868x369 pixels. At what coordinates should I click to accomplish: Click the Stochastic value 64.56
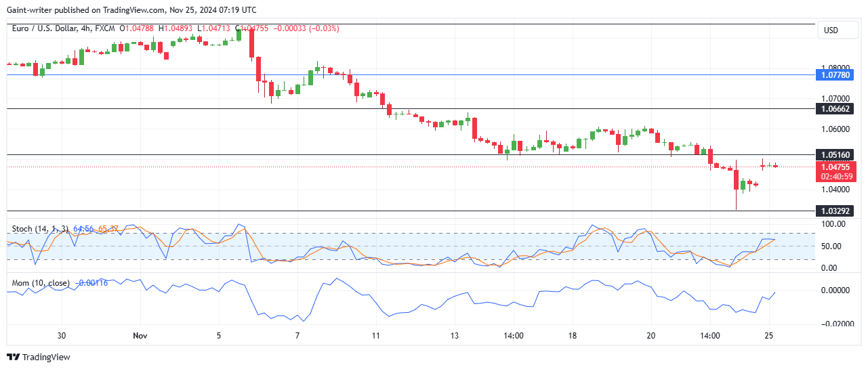(83, 229)
